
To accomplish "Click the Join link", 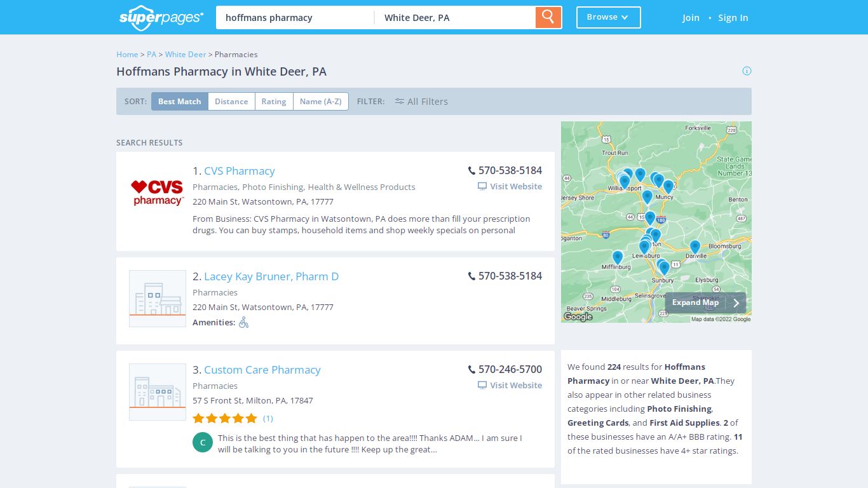I will (691, 18).
